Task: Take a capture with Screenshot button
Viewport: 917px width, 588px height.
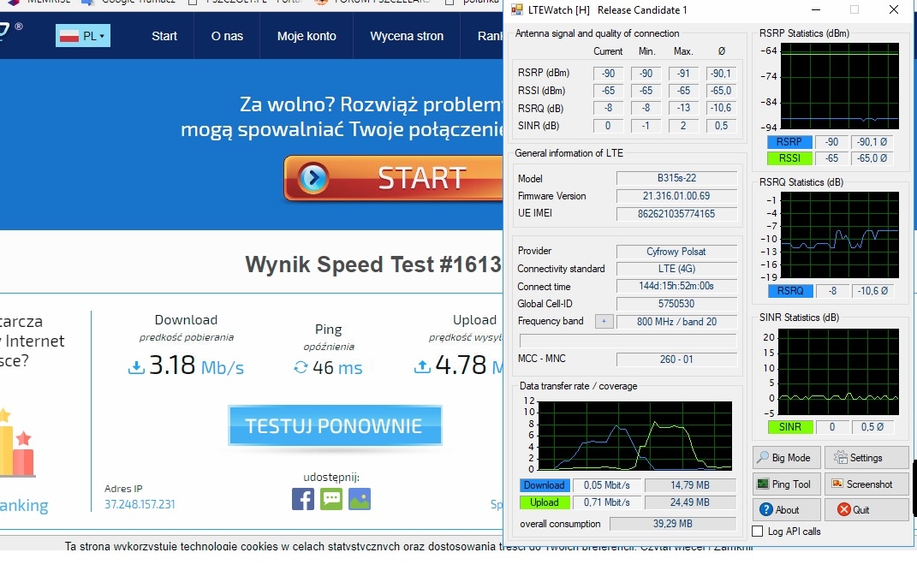Action: [x=866, y=484]
